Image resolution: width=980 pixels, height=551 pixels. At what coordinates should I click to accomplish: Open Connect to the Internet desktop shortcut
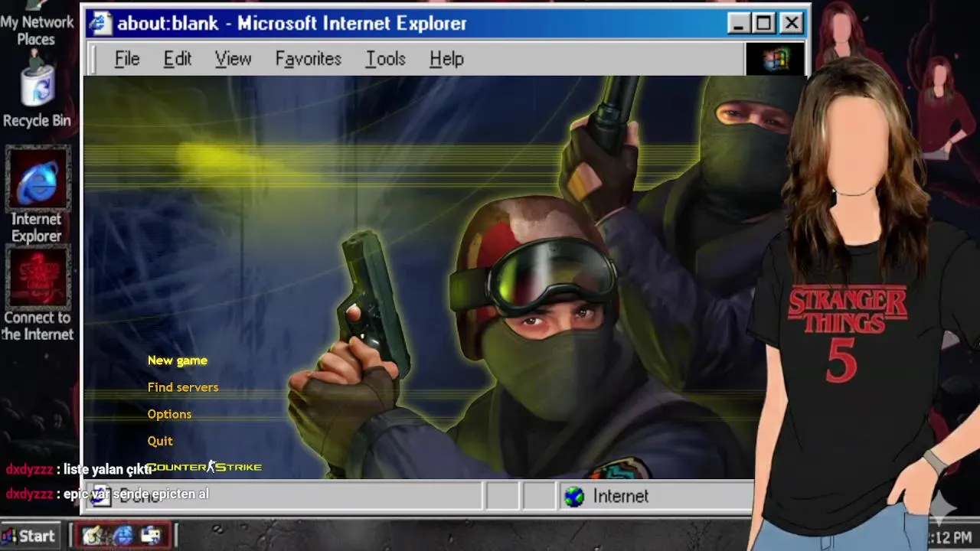[37, 295]
